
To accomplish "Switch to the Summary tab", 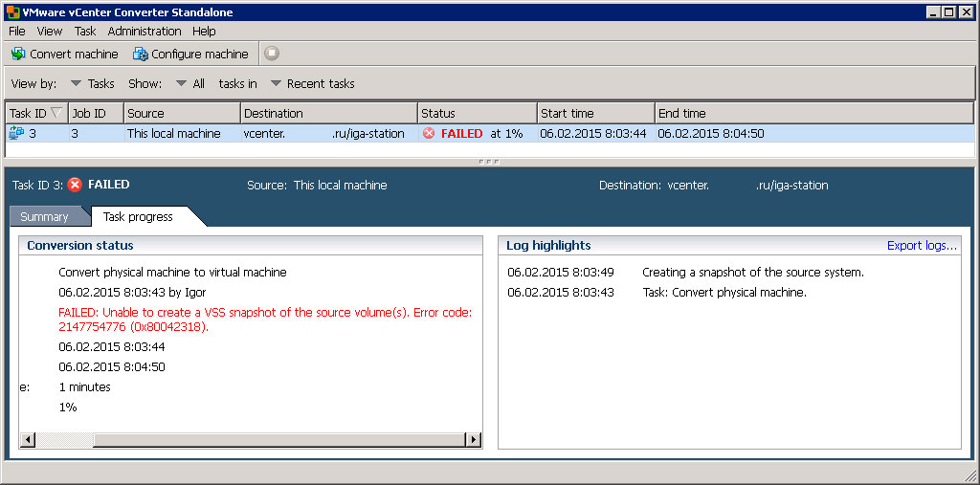I will coord(44,217).
